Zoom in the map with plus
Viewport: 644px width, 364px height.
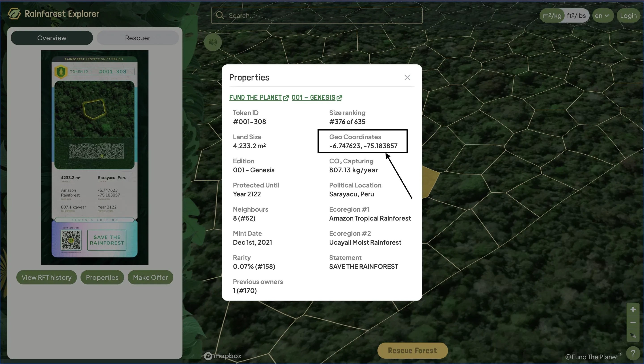633,309
